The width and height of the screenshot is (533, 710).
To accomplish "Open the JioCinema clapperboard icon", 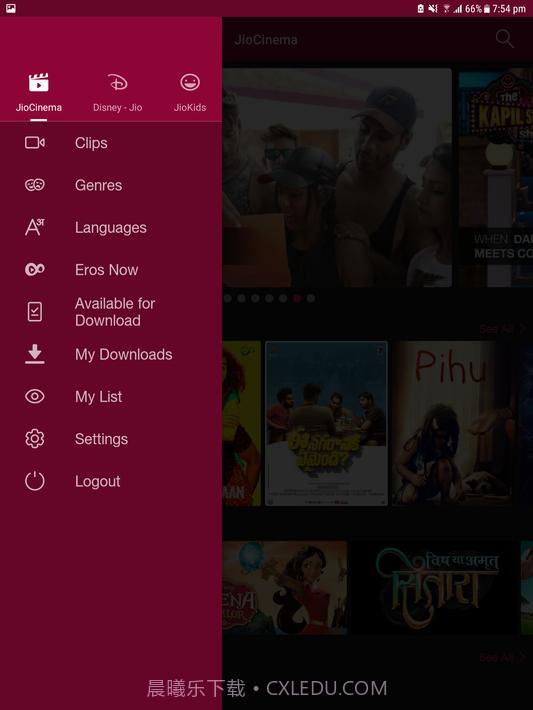I will (38, 82).
